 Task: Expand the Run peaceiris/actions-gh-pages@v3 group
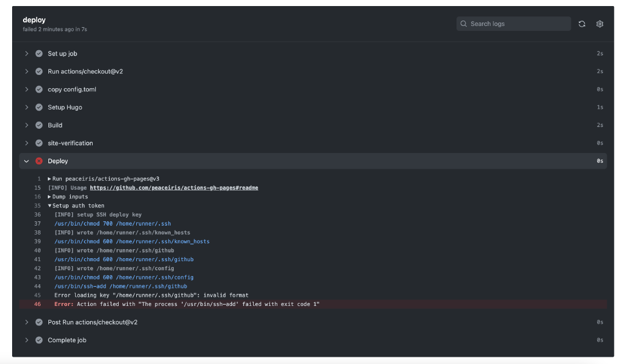pos(50,179)
